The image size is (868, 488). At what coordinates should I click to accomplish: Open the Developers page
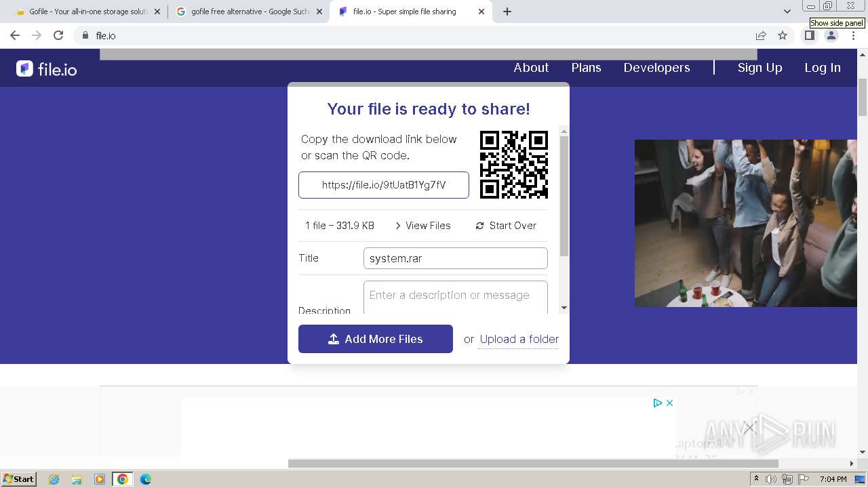[656, 68]
